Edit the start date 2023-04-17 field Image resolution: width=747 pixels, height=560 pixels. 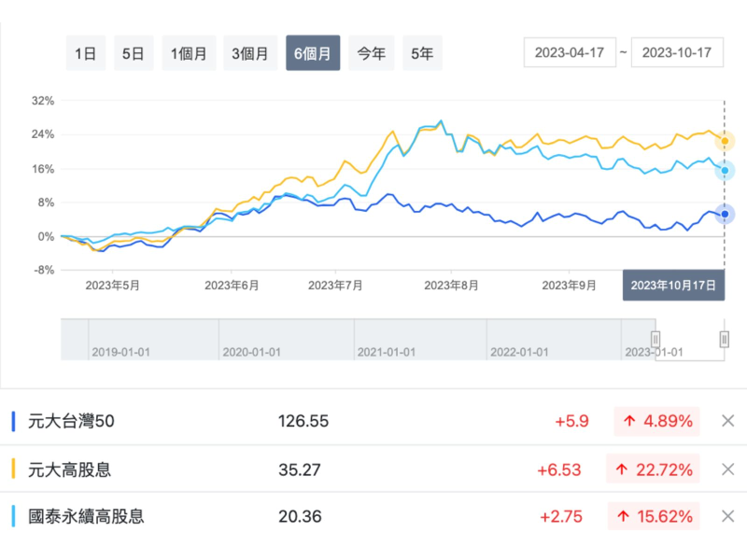(569, 53)
